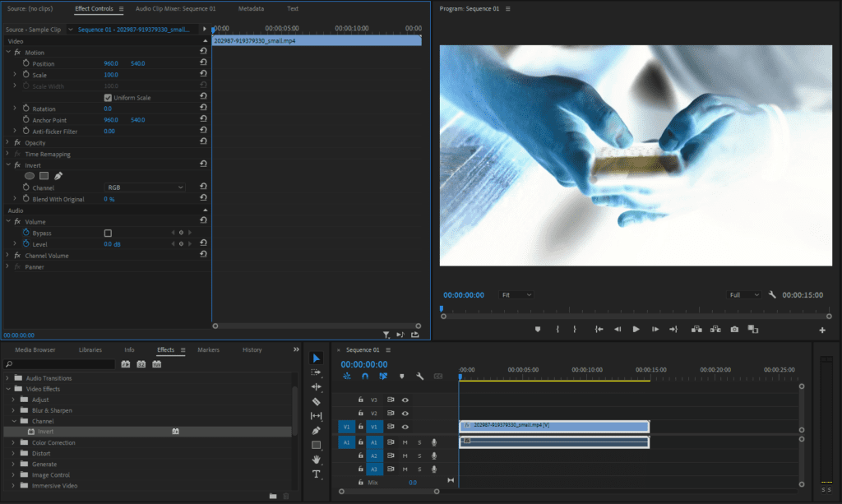This screenshot has height=504, width=842.
Task: Click the Scale 100.0 value
Action: point(111,75)
